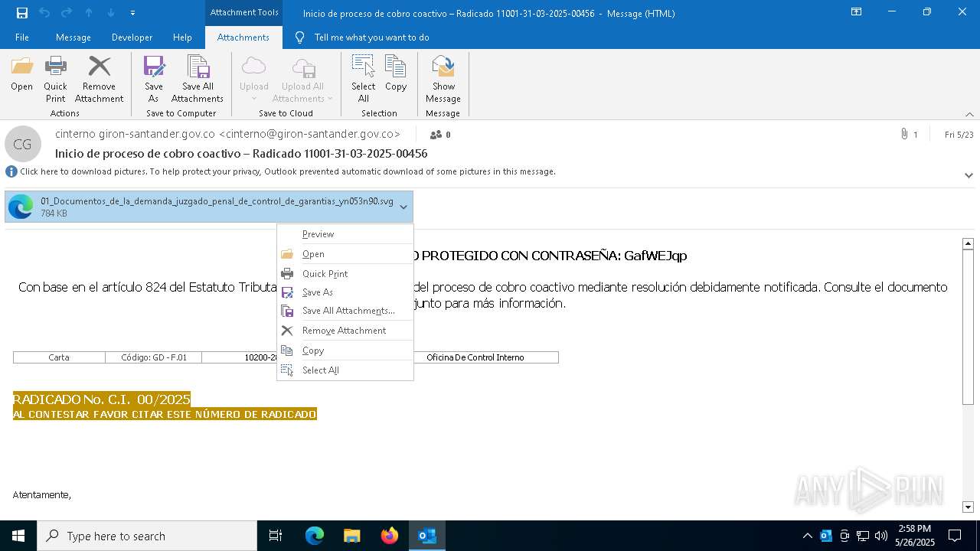
Task: Open Firefox from the taskbar
Action: (x=389, y=536)
